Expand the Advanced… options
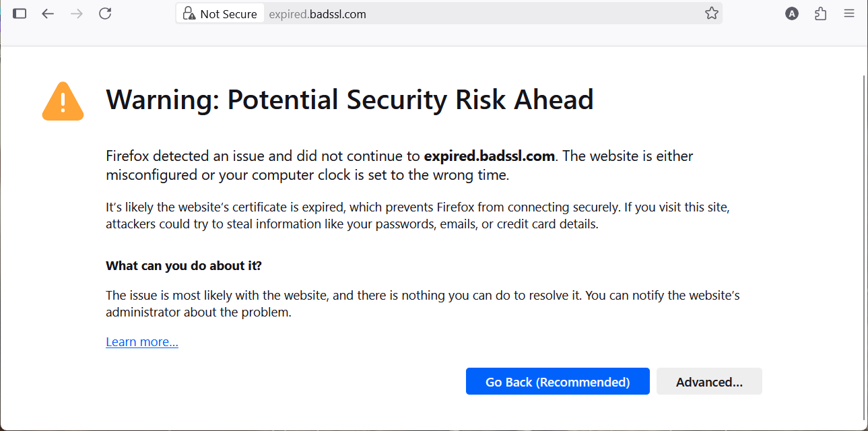Screen dimensions: 868x431 pyautogui.click(x=709, y=382)
